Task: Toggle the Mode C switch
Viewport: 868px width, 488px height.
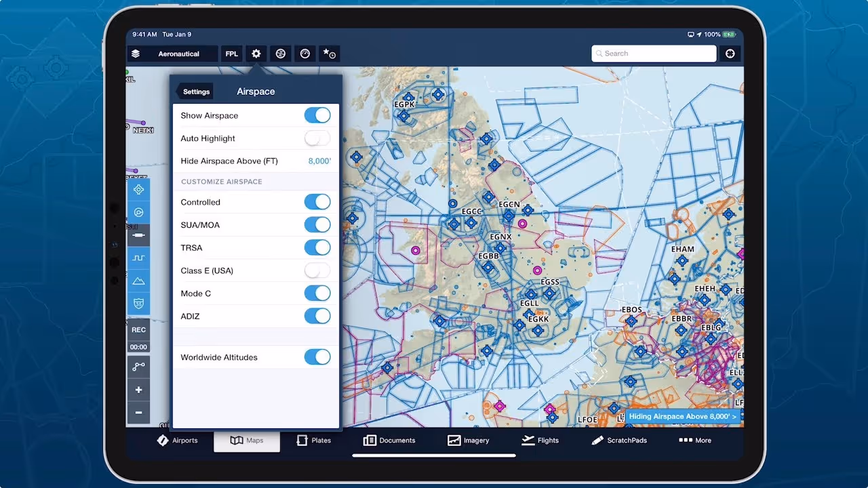Action: 317,293
